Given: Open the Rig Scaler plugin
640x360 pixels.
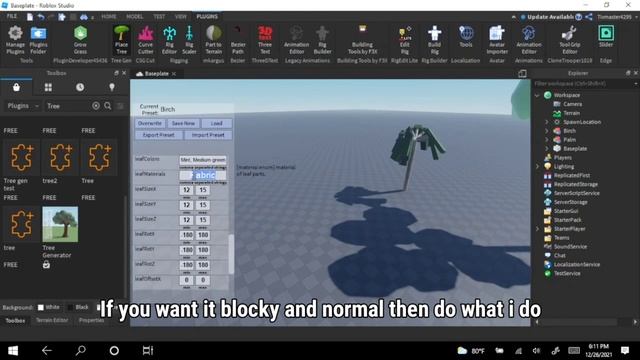Looking at the screenshot, I should [189, 40].
